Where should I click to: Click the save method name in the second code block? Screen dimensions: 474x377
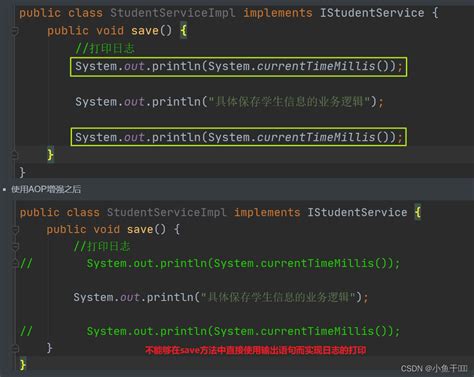(140, 229)
